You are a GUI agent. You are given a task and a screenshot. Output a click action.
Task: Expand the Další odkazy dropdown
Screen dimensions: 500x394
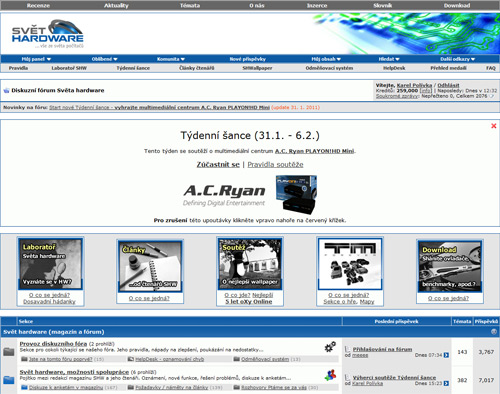(457, 59)
